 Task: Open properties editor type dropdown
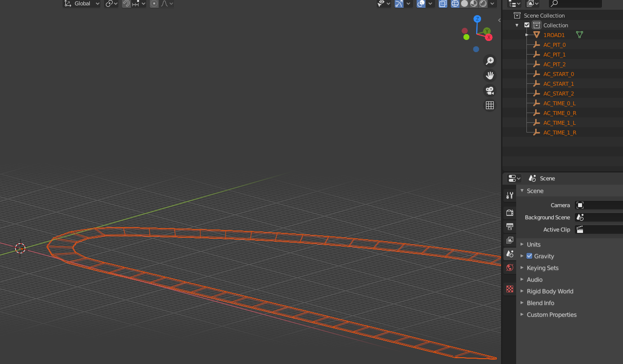click(x=514, y=178)
